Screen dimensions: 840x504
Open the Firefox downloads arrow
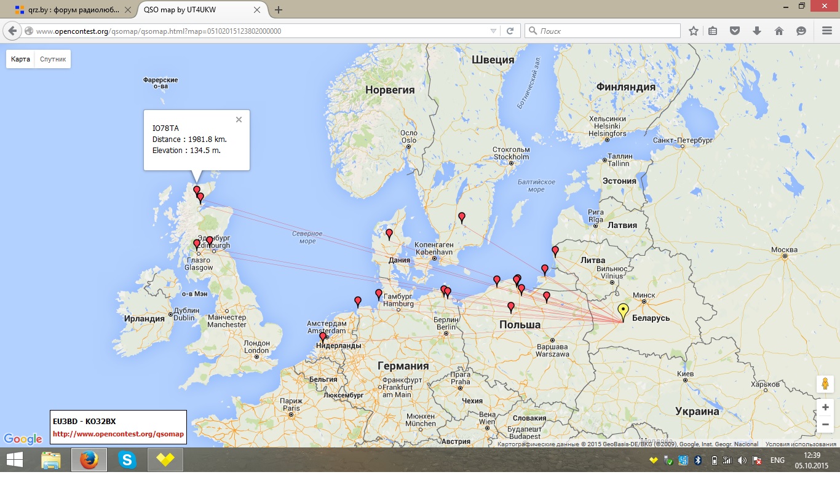pyautogui.click(x=756, y=31)
